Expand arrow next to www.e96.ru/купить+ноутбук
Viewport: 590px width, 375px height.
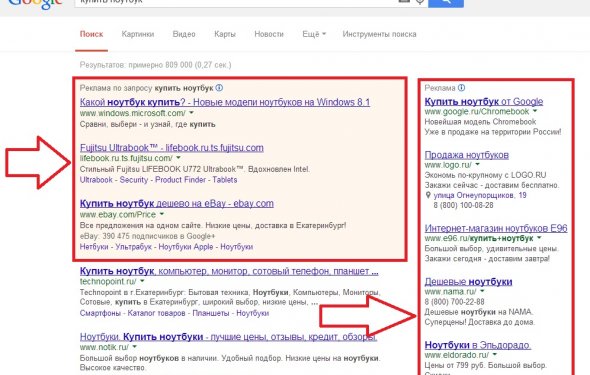pyautogui.click(x=539, y=238)
